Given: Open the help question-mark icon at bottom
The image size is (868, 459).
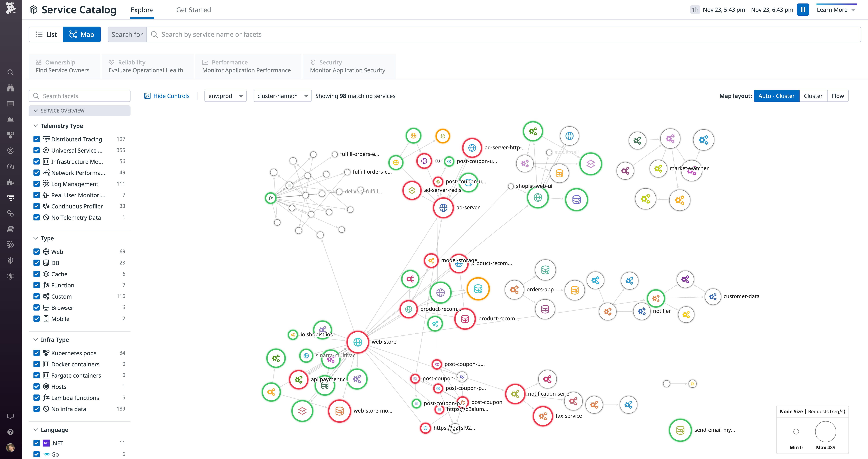Looking at the screenshot, I should (x=10, y=432).
